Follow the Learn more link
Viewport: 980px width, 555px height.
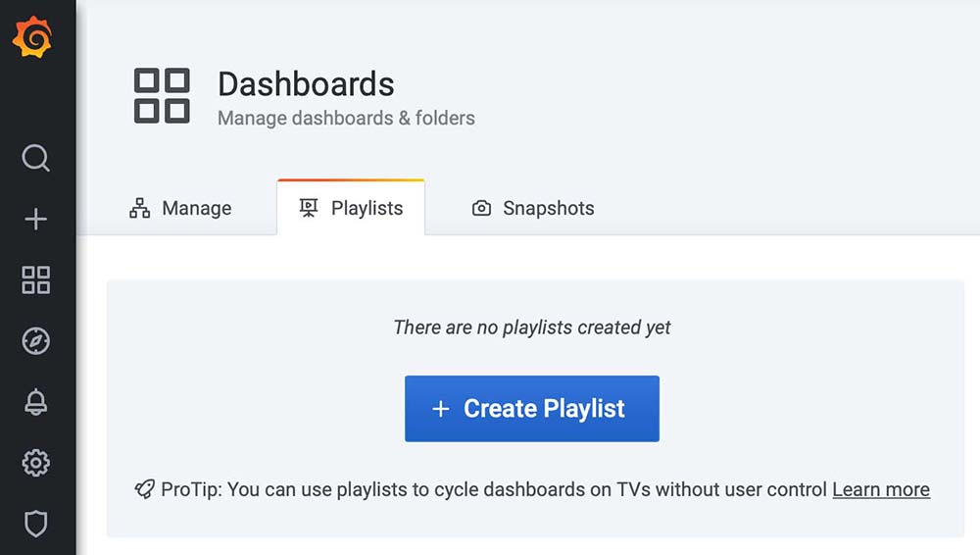(x=880, y=489)
